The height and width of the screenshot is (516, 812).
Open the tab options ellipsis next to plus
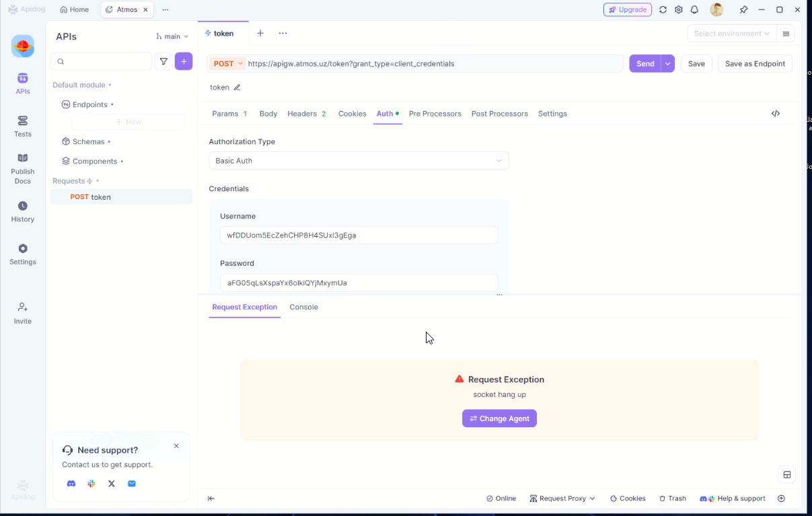click(283, 33)
